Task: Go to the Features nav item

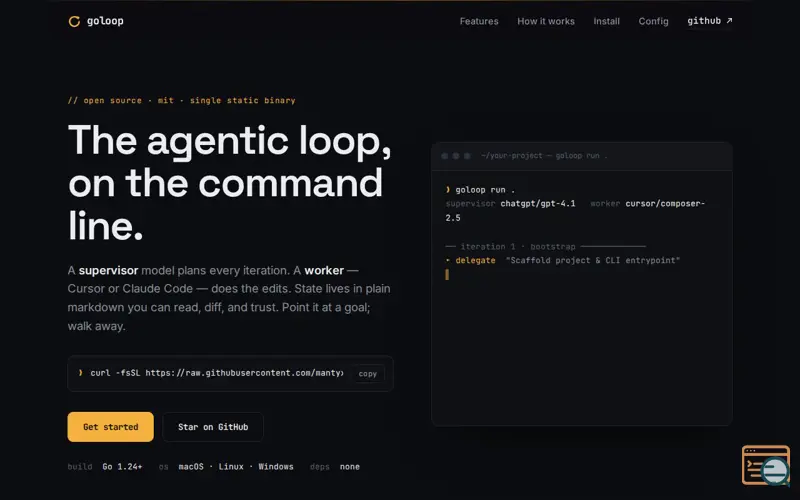Action: coord(479,21)
